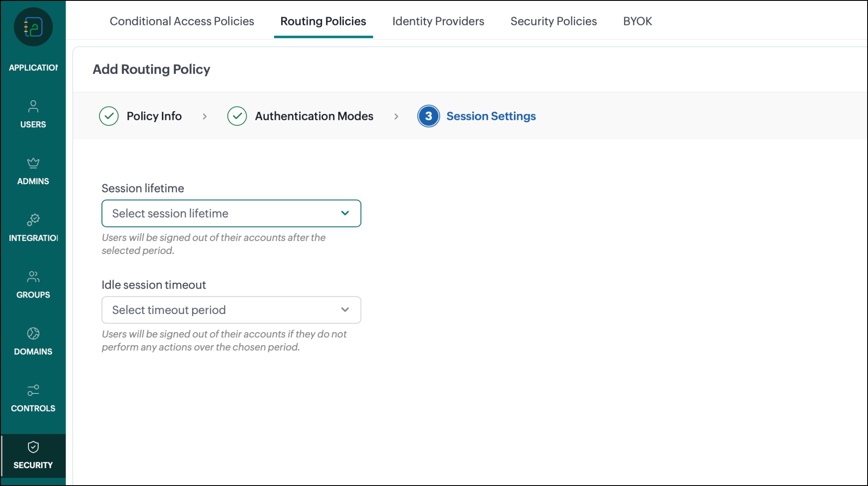Click the Idle session timeout helper text
The width and height of the screenshot is (868, 486).
coord(224,341)
